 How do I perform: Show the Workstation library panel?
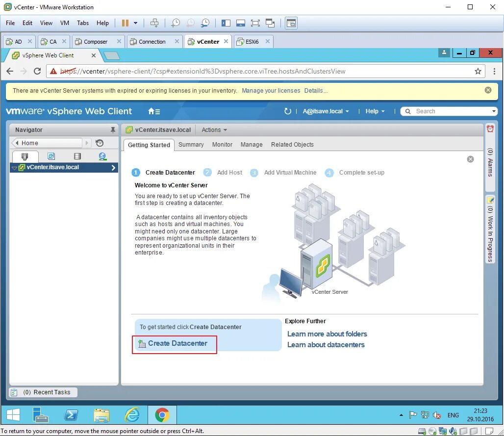226,23
